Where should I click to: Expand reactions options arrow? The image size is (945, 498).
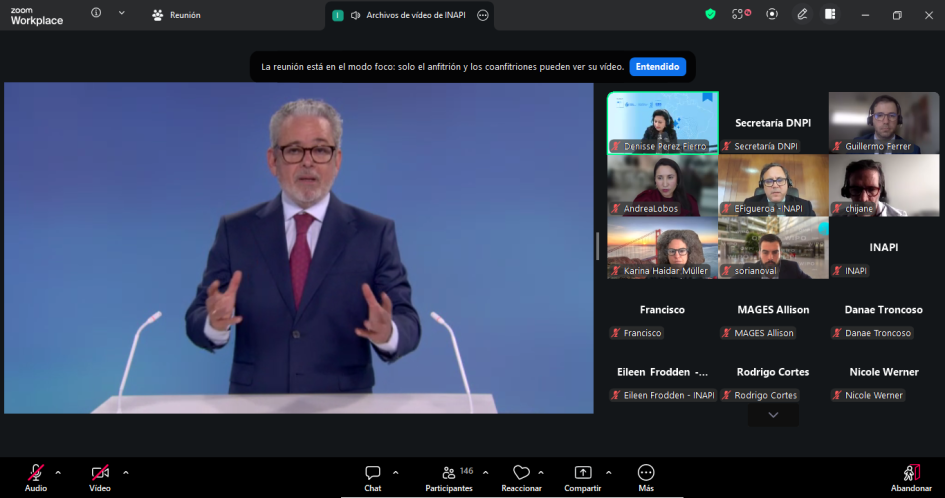click(x=541, y=473)
